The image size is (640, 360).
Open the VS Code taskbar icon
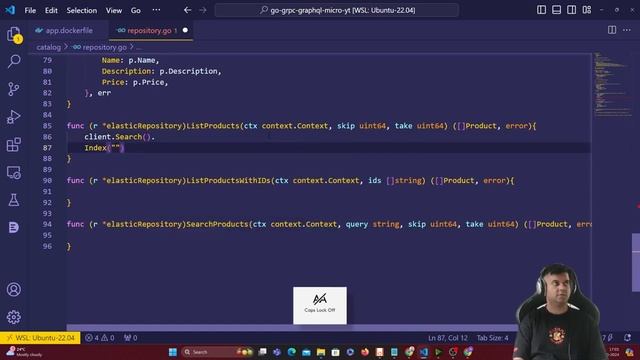click(x=424, y=352)
